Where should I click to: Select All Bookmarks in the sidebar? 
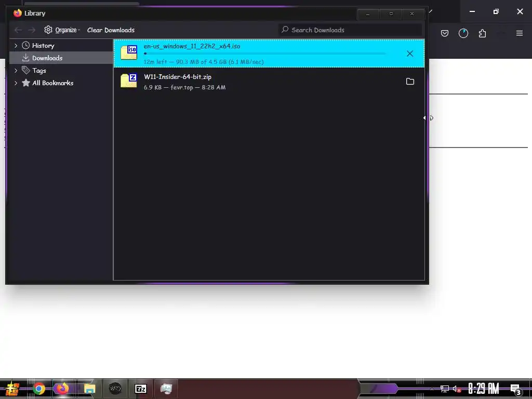[52, 83]
